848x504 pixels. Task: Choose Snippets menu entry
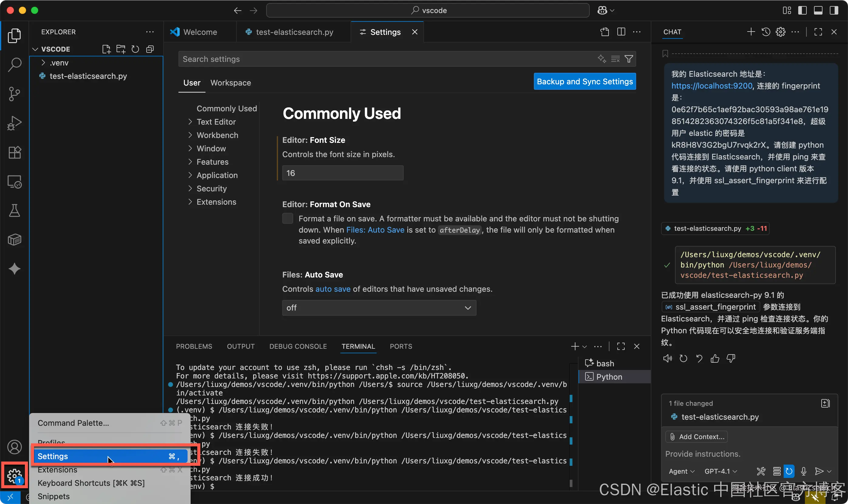pos(110,496)
